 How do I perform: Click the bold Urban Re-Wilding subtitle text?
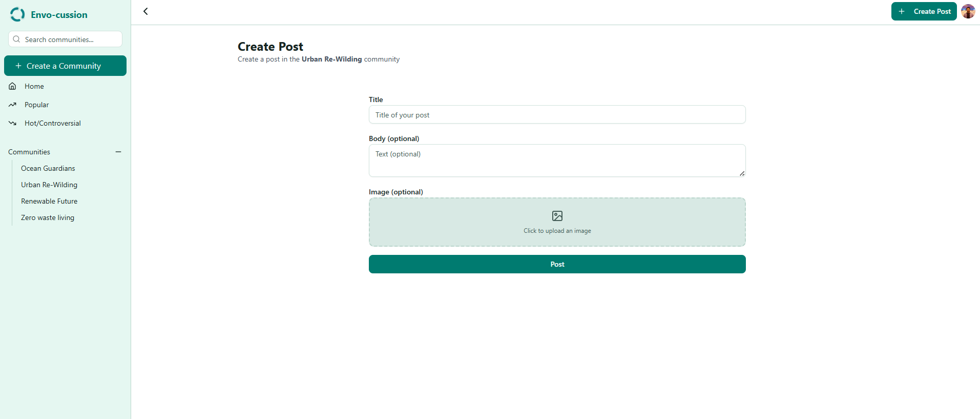[331, 59]
